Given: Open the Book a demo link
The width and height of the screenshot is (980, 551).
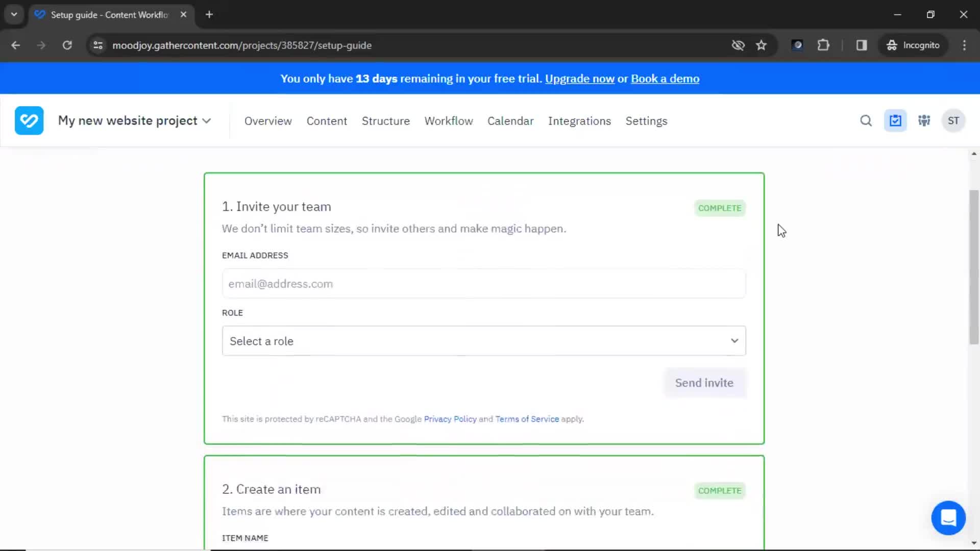Looking at the screenshot, I should point(665,79).
